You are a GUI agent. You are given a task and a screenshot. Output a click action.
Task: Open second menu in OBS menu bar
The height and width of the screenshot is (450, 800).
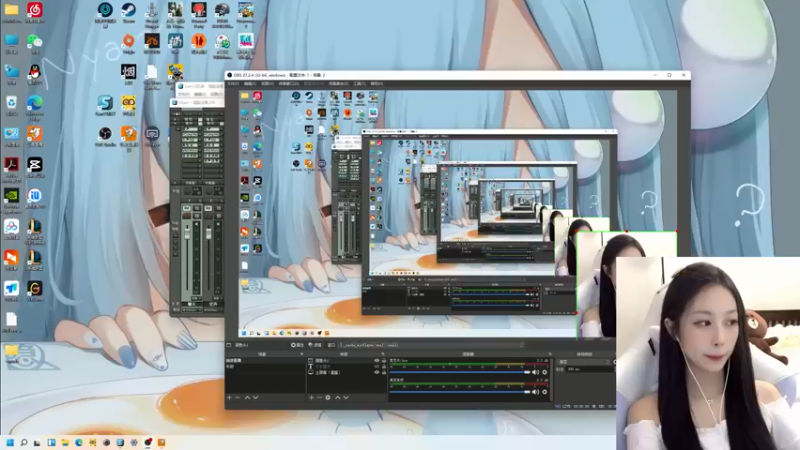click(250, 84)
